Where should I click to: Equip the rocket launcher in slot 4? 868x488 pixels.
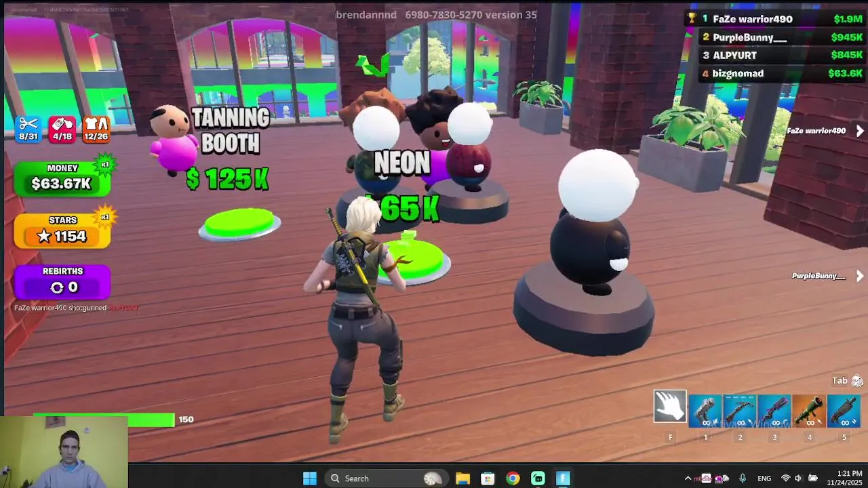point(809,411)
